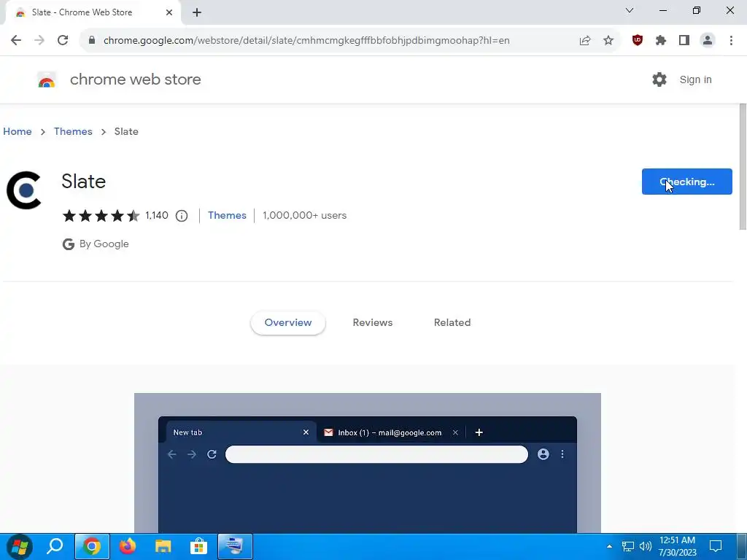Switch to the Reviews tab

[373, 322]
